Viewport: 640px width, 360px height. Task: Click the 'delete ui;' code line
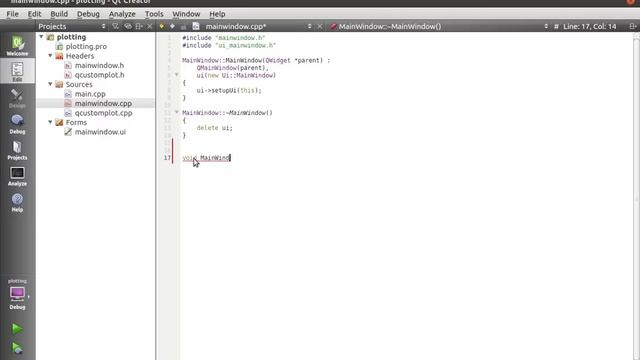pyautogui.click(x=214, y=128)
